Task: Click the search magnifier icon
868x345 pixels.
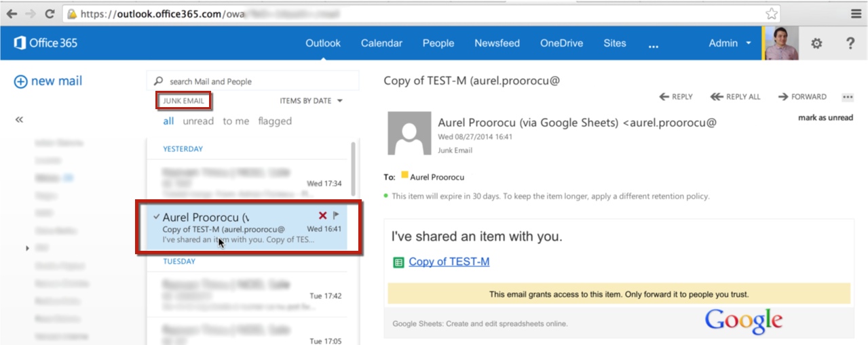Action: coord(159,81)
